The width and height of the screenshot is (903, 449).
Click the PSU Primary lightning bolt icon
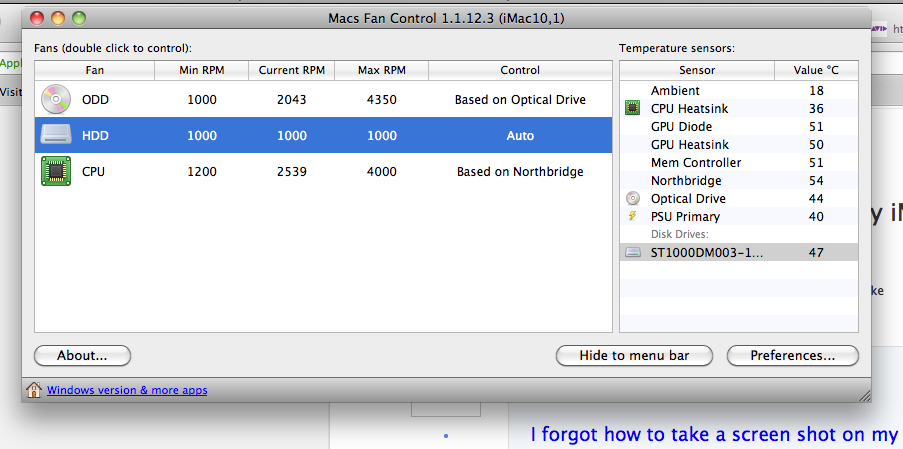[x=633, y=216]
